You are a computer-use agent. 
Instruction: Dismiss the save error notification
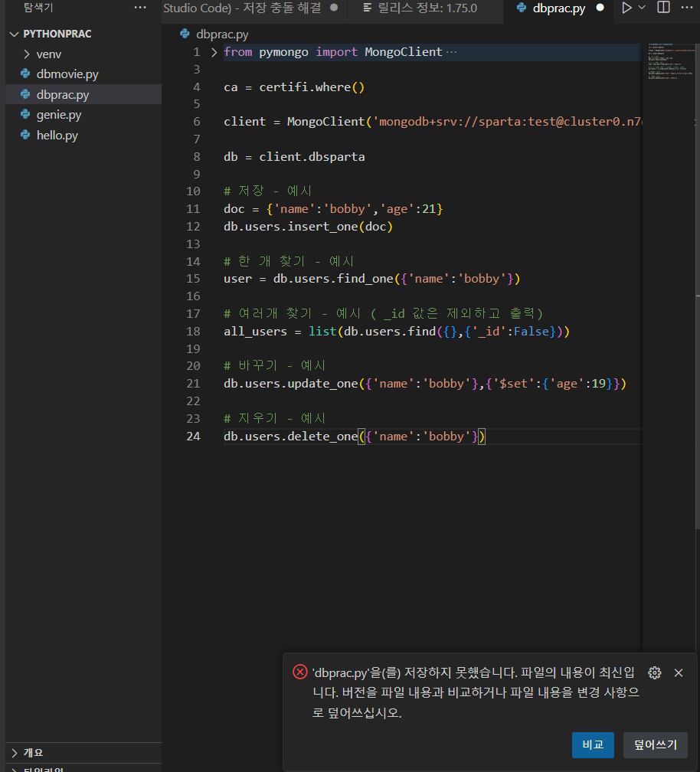tap(679, 672)
